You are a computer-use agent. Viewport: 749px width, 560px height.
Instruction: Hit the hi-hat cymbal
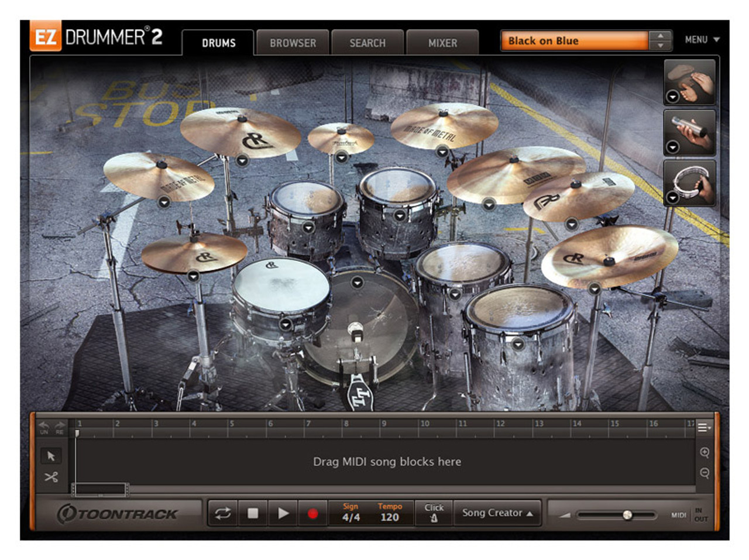coord(194,252)
